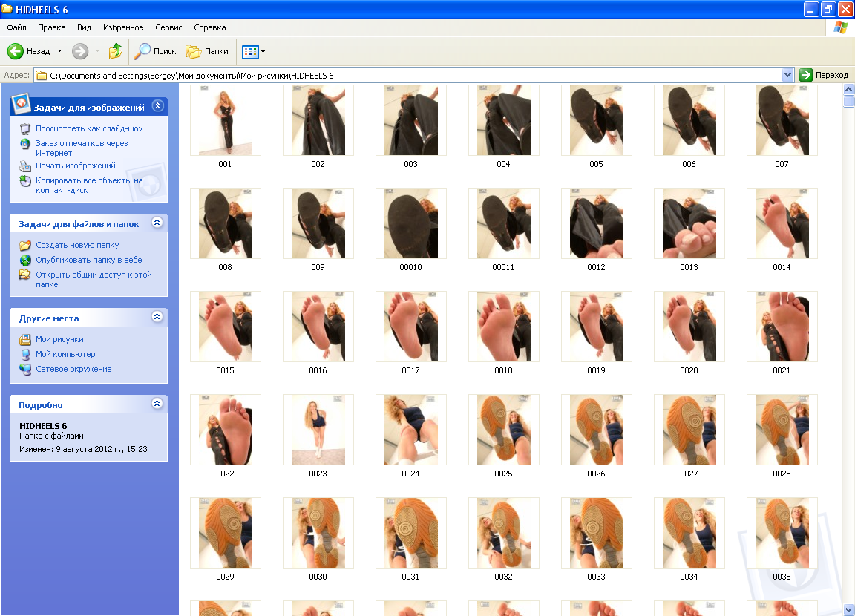855x616 pixels.
Task: Open the Views dropdown arrow
Action: pyautogui.click(x=263, y=52)
